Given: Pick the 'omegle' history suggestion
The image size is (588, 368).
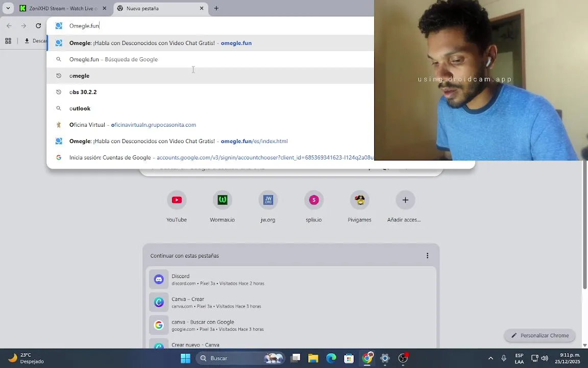Looking at the screenshot, I should [210, 76].
